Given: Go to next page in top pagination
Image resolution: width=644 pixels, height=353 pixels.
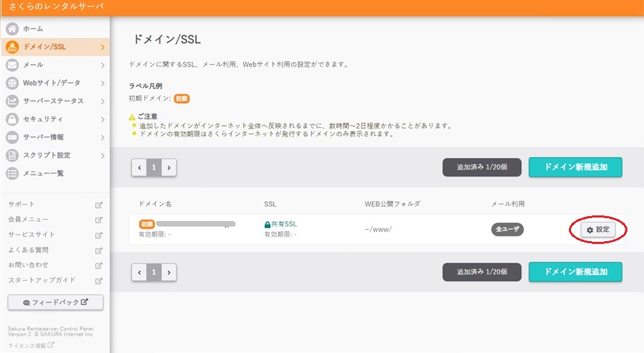Looking at the screenshot, I should (x=169, y=167).
